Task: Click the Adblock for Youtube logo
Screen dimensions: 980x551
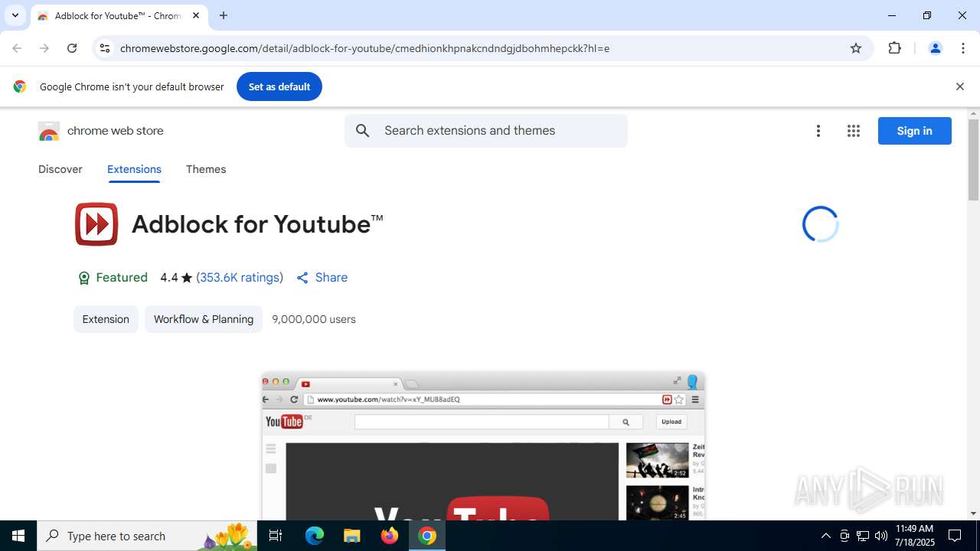Action: pos(96,224)
